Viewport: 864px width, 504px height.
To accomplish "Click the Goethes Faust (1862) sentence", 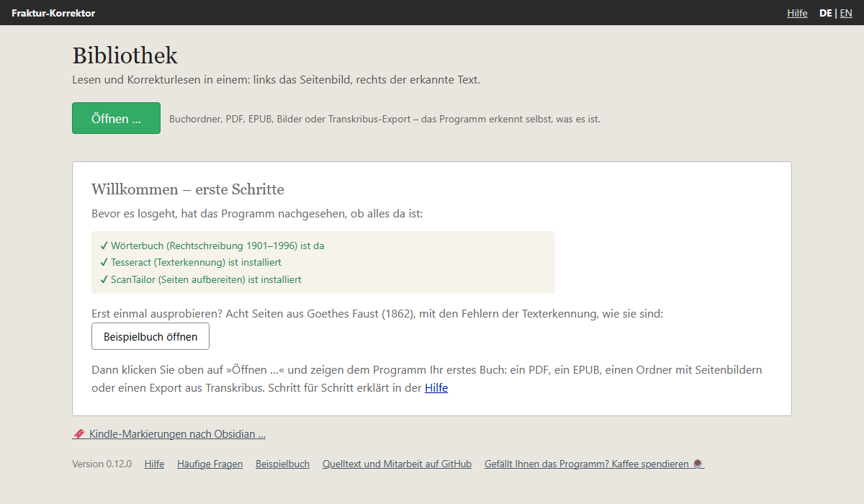I will coord(377,314).
